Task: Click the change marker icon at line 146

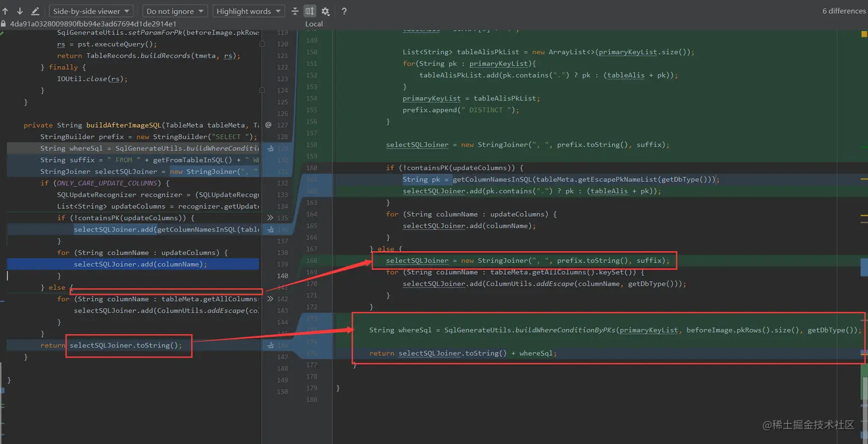Action: point(270,345)
